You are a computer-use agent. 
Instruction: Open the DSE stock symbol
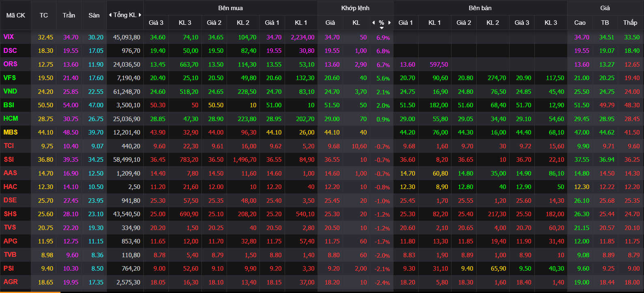(x=10, y=200)
